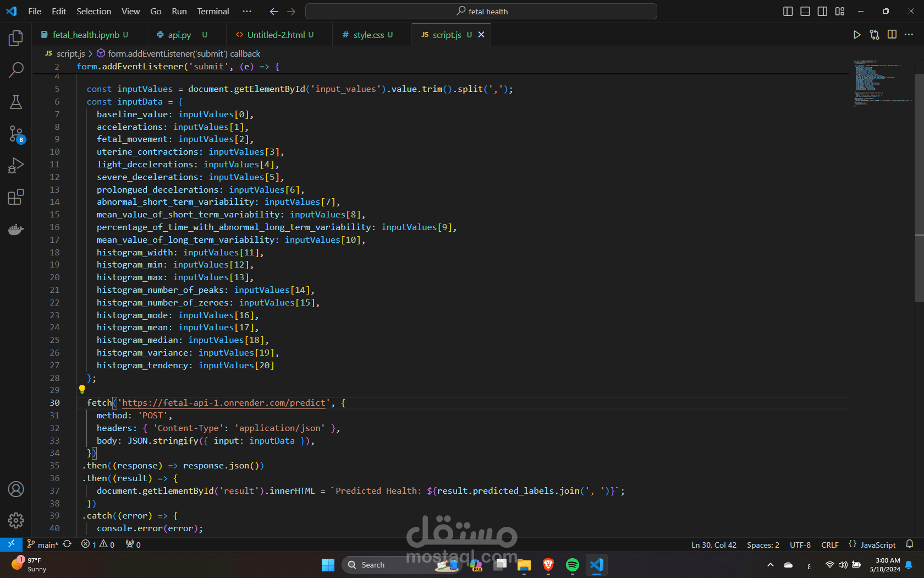This screenshot has height=578, width=924.
Task: Open the Docker view
Action: click(x=16, y=229)
